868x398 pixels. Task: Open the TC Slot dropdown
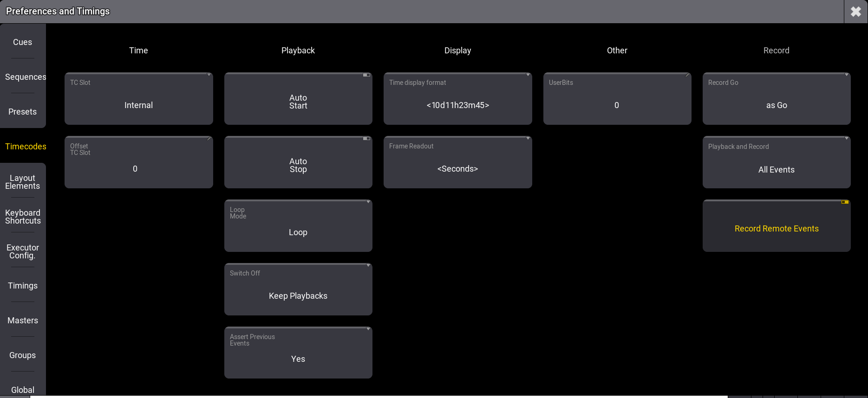tap(138, 99)
